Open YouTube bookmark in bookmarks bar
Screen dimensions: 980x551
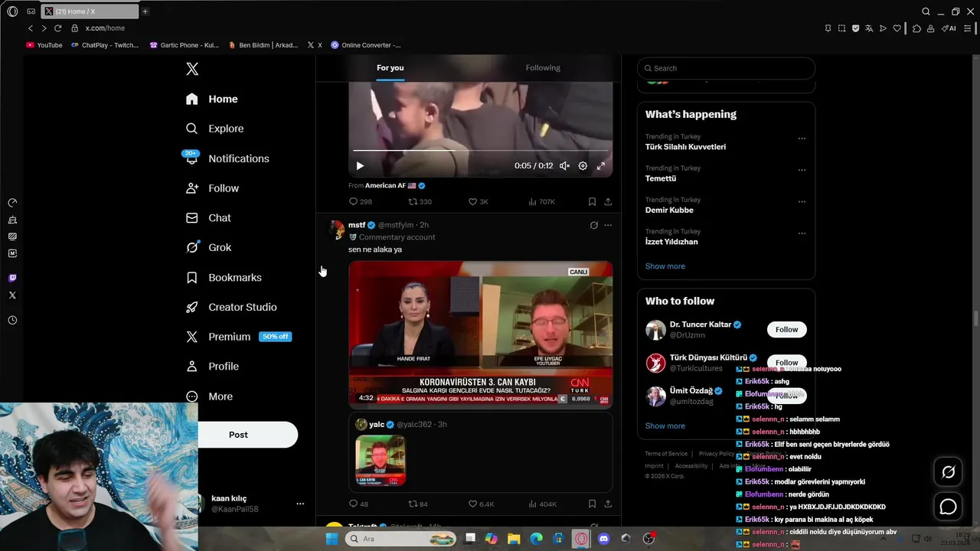tap(44, 45)
